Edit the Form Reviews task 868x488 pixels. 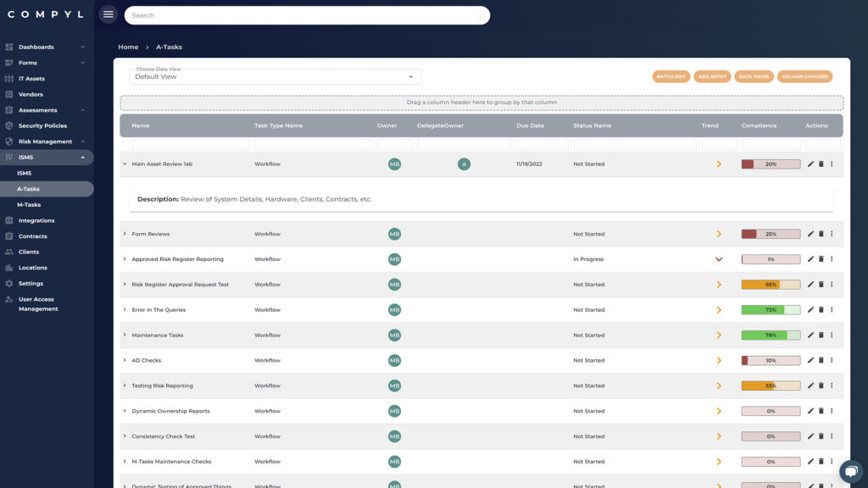810,234
